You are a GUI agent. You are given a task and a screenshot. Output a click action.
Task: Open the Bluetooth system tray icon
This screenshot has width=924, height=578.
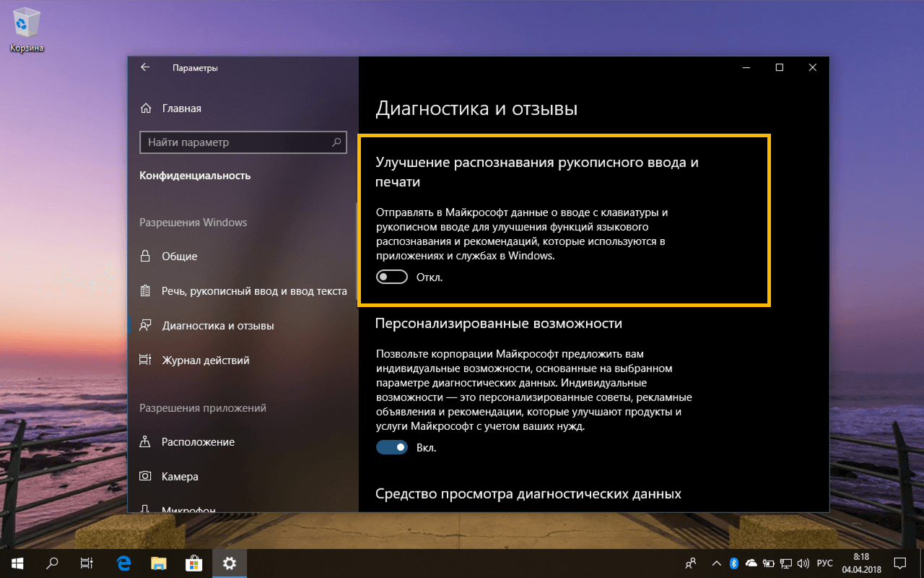(734, 563)
